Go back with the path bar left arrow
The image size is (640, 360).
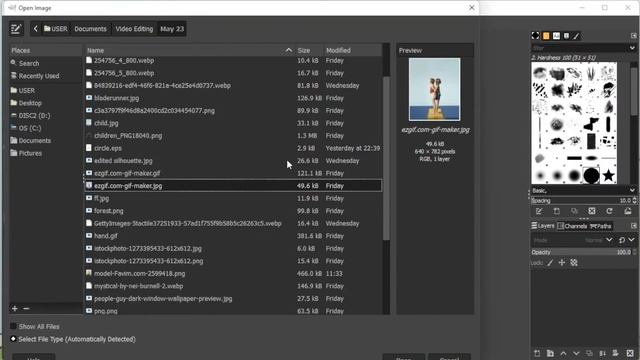point(36,29)
